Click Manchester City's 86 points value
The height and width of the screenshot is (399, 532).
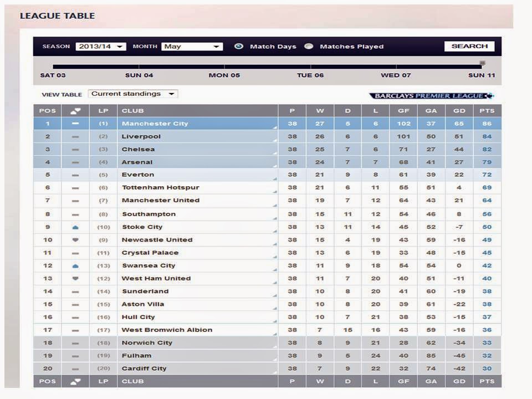tap(487, 124)
